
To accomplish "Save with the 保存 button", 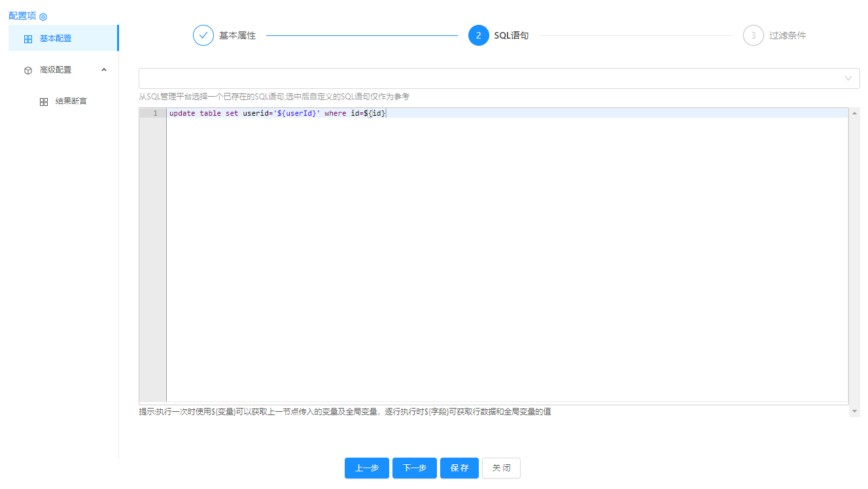I will (459, 468).
